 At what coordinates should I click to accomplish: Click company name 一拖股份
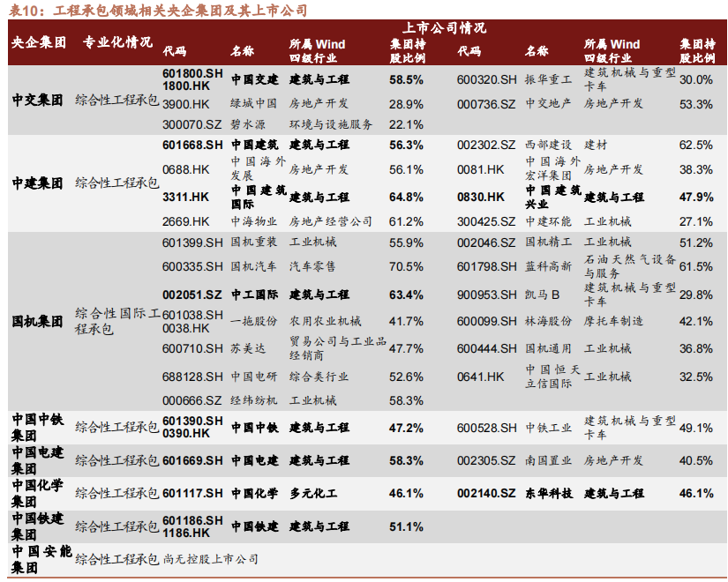(x=253, y=321)
